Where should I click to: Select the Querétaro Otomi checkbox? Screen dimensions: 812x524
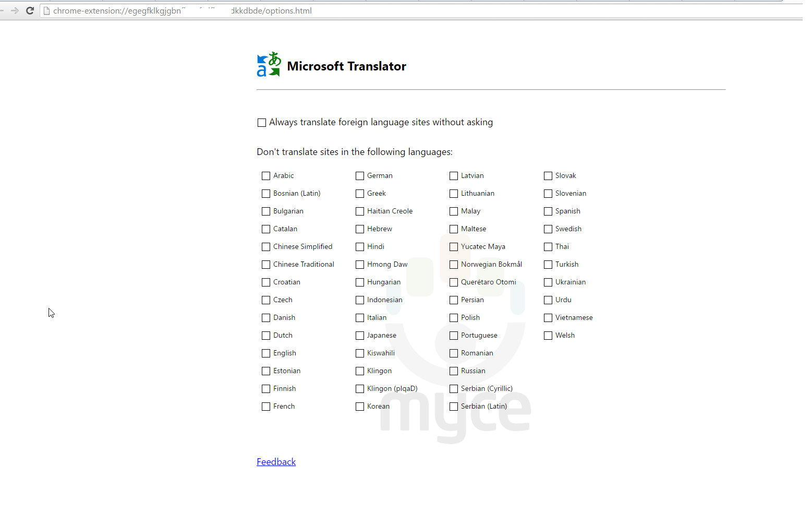454,282
